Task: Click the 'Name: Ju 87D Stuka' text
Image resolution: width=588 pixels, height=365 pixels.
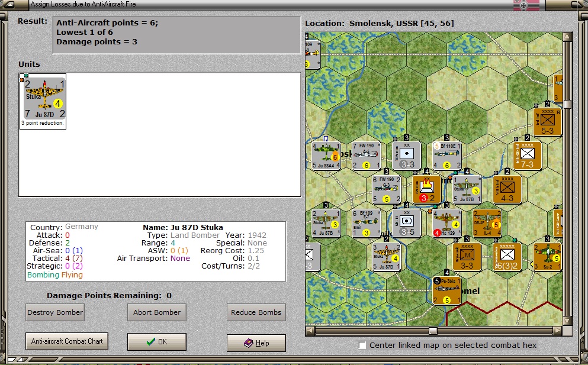Action: pos(183,228)
